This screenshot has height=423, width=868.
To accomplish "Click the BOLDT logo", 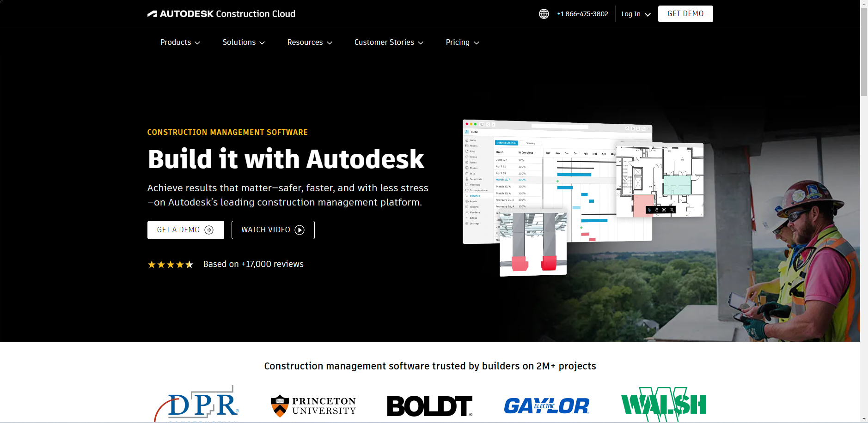I will pos(430,406).
